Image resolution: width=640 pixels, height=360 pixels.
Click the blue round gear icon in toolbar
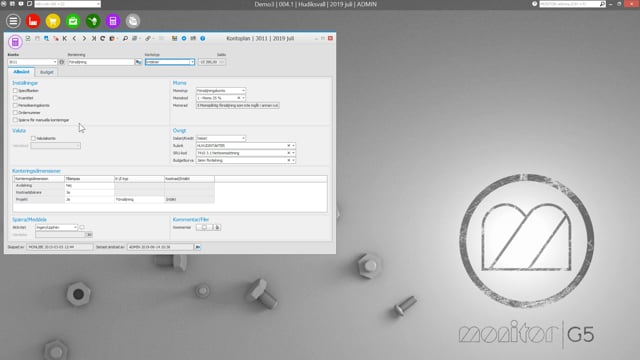184,38
